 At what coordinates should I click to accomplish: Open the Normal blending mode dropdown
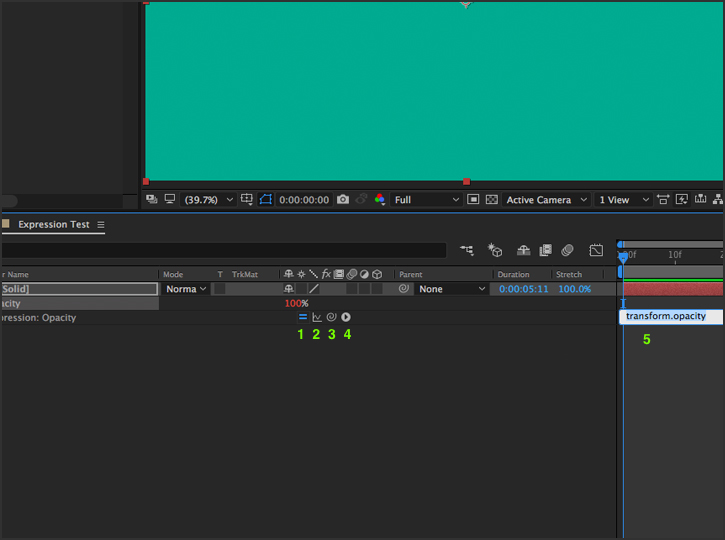[x=185, y=289]
